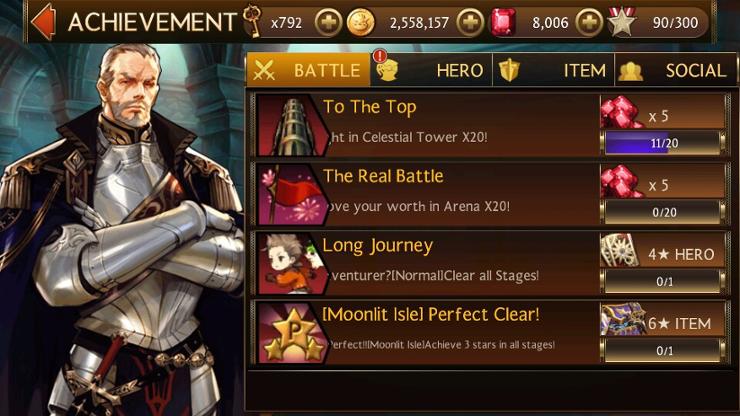The height and width of the screenshot is (416, 740).
Task: Tap the 6★ ITEM reward thumbnail
Action: [x=623, y=319]
